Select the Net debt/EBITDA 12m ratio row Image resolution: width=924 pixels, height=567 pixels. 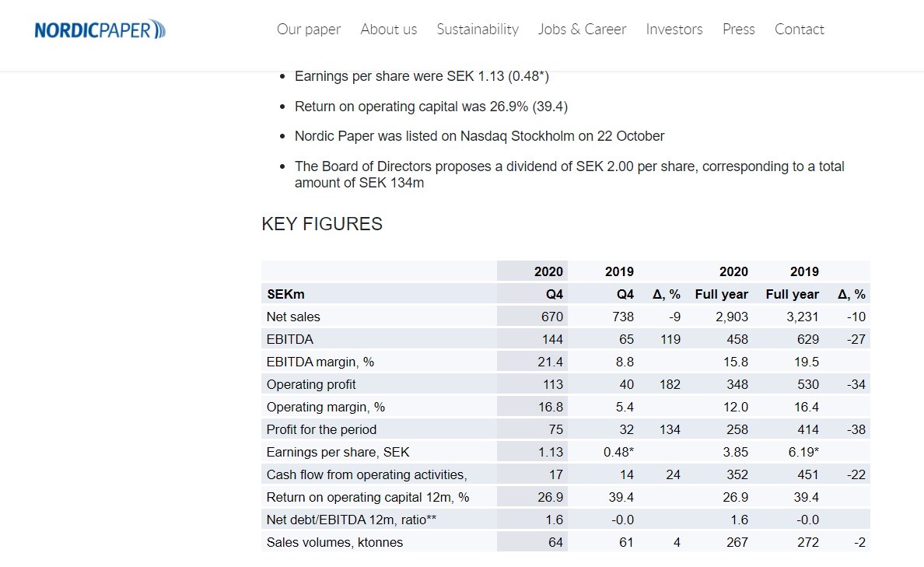coord(565,520)
